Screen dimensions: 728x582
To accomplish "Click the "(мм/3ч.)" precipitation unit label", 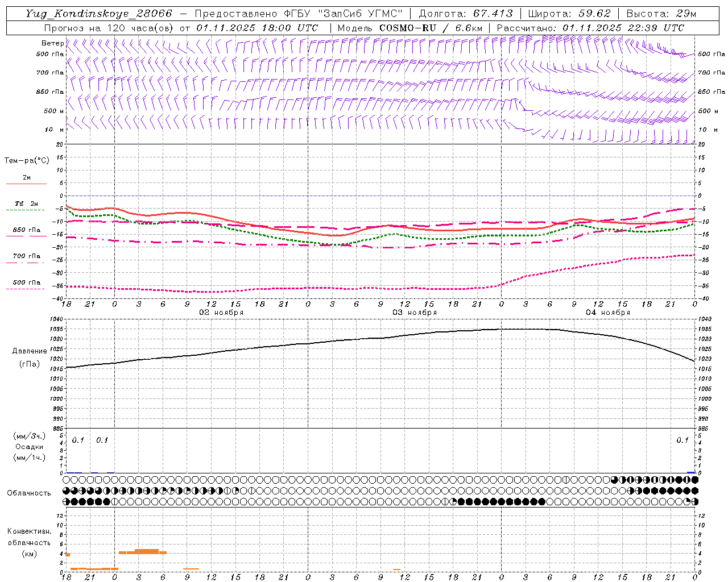I will click(x=30, y=436).
